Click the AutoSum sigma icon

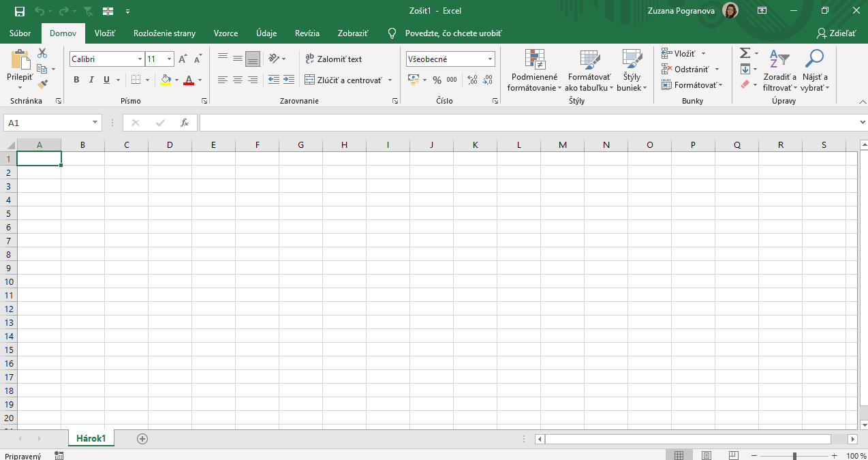point(745,53)
